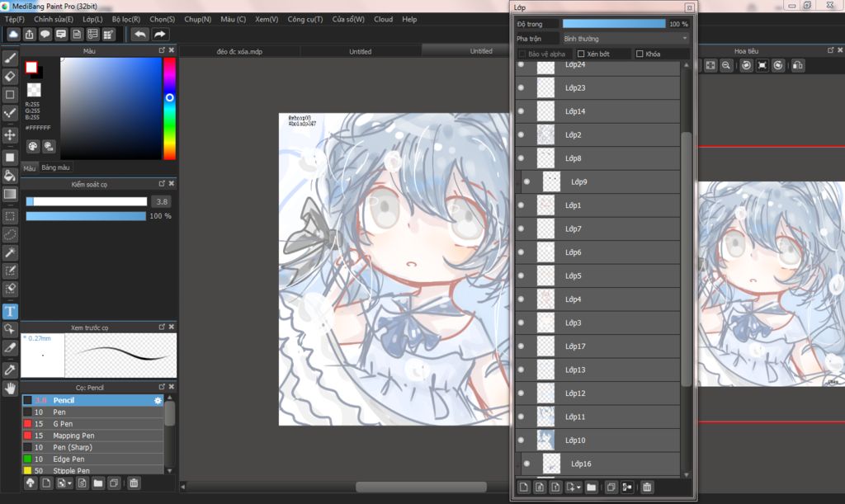Open Công cụ(T) menu
This screenshot has height=504, width=845.
[305, 19]
